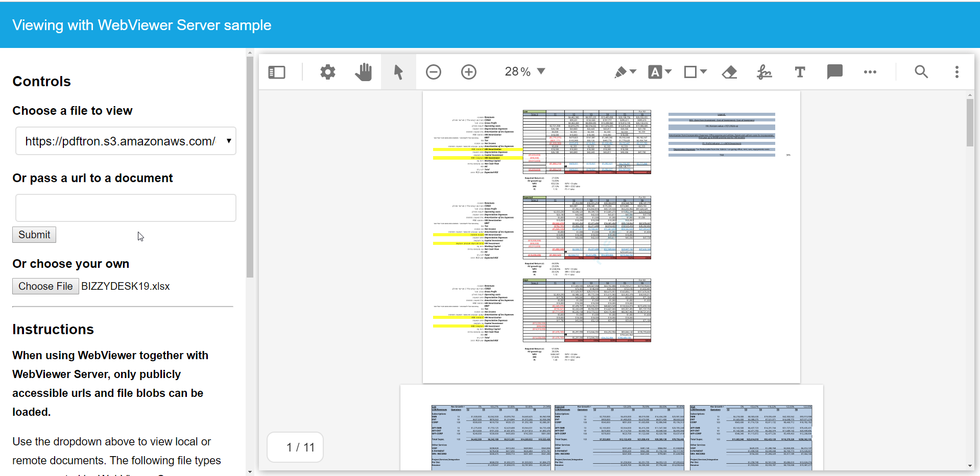980x476 pixels.
Task: Click the document URL input field
Action: (126, 208)
